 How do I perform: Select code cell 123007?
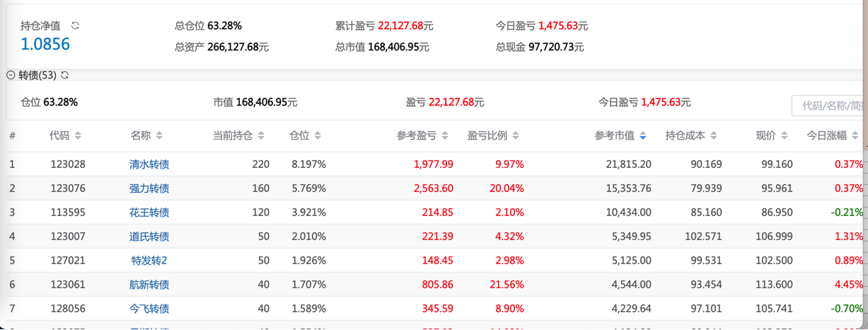[68, 237]
